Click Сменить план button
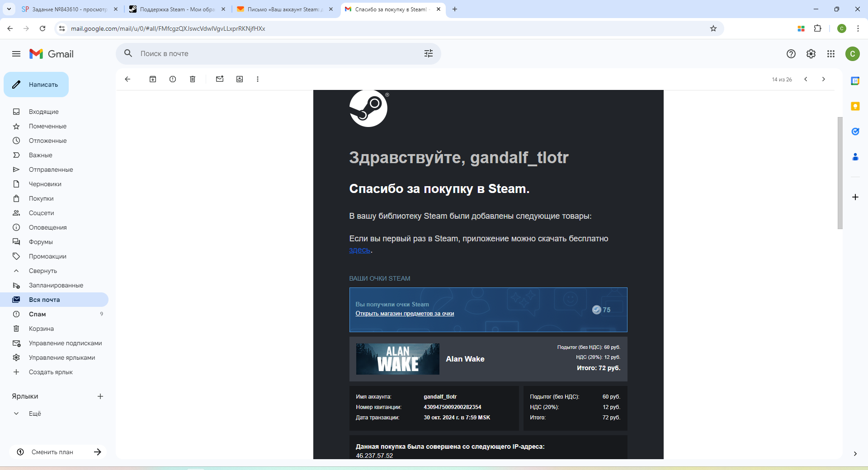 click(x=58, y=452)
